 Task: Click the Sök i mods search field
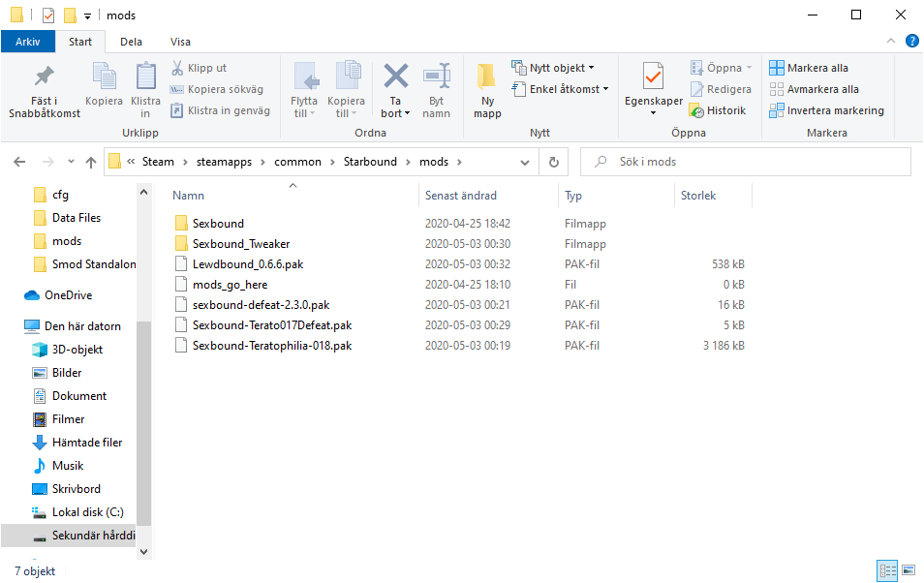[x=746, y=162]
